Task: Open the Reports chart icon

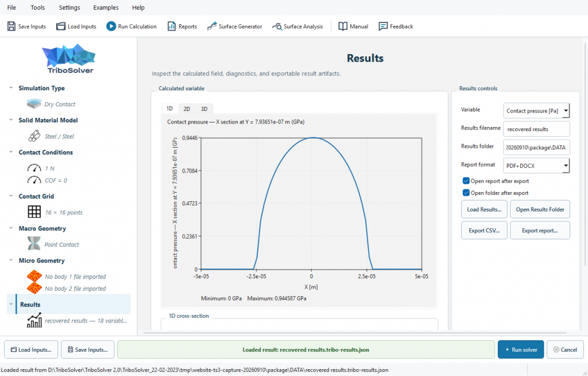Action: pyautogui.click(x=171, y=26)
